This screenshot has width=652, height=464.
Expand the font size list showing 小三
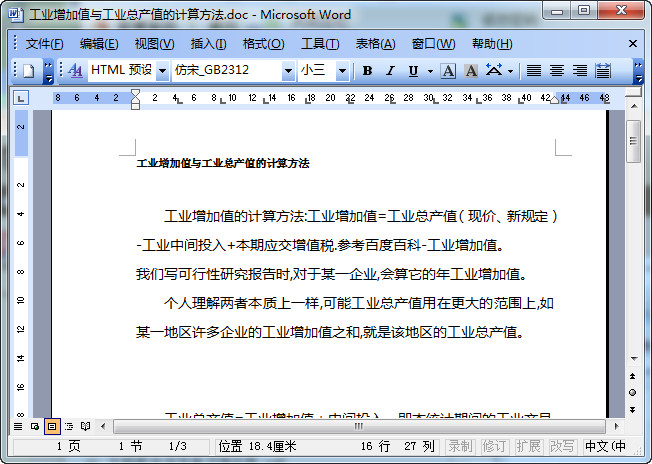click(x=342, y=71)
